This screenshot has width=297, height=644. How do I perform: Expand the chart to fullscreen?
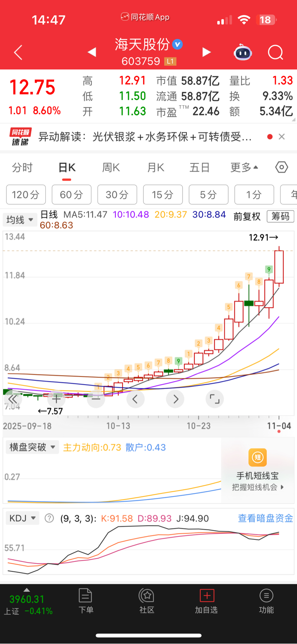(215, 399)
